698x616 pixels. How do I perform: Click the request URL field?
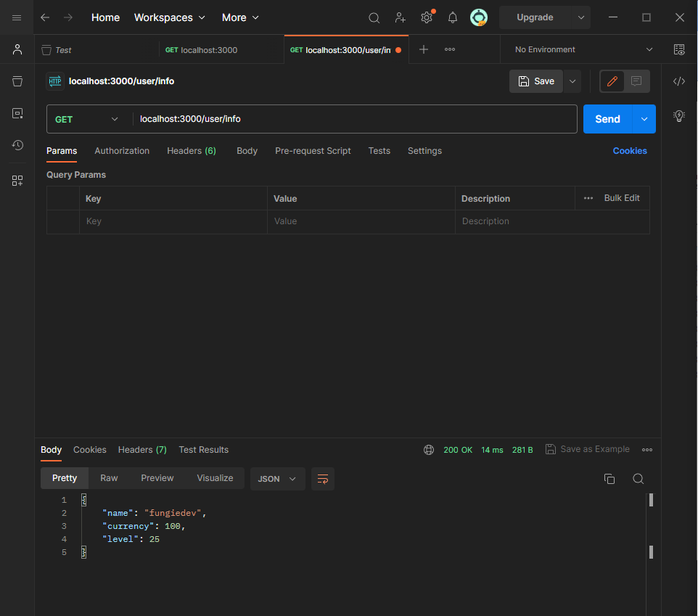click(354, 119)
